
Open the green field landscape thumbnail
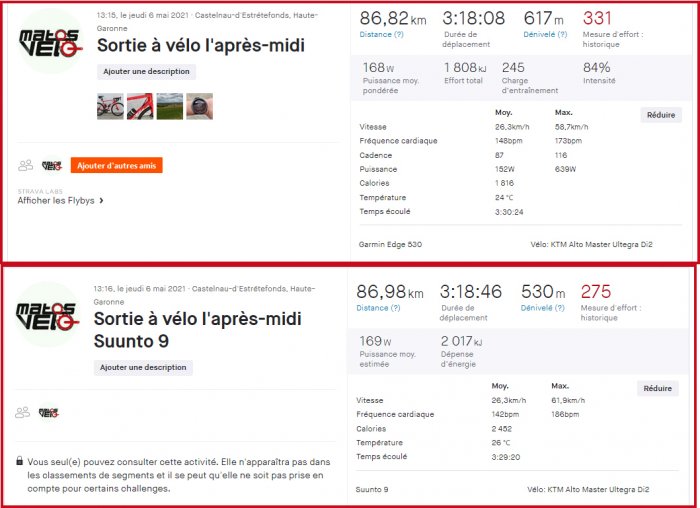[170, 106]
